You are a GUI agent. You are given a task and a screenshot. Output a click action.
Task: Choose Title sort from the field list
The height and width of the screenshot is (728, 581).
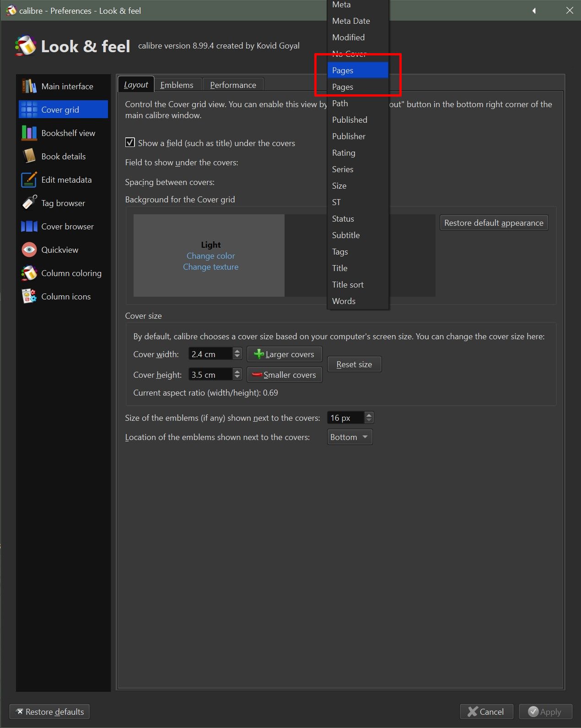358,285
